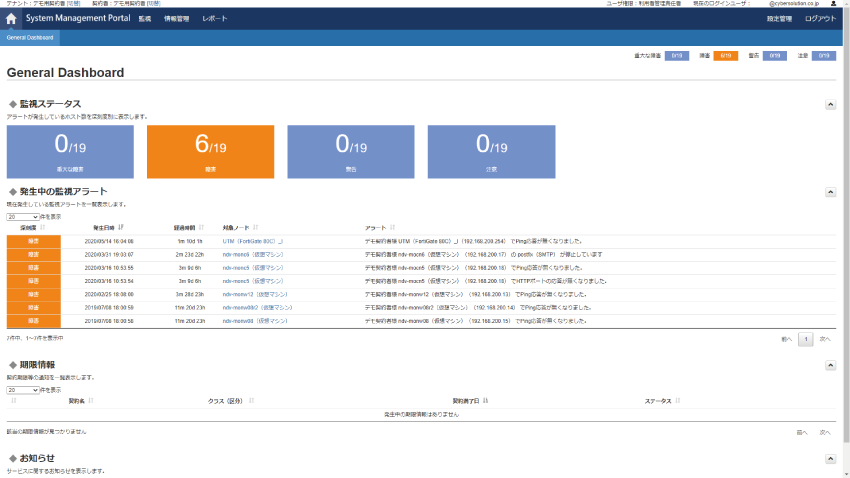The width and height of the screenshot is (850, 478).
Task: Sort alerts by elapsed time column icon
Action: pyautogui.click(x=201, y=228)
